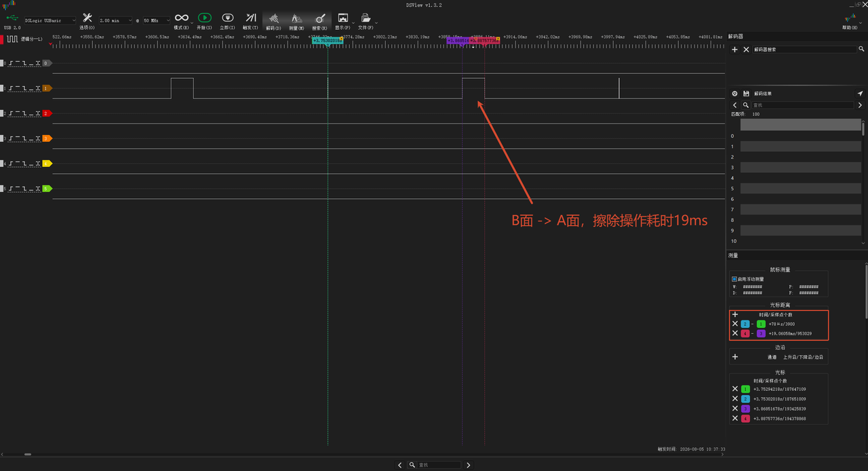
Task: Enable floating measurement (启用浮动测量) checkbox
Action: pos(734,279)
